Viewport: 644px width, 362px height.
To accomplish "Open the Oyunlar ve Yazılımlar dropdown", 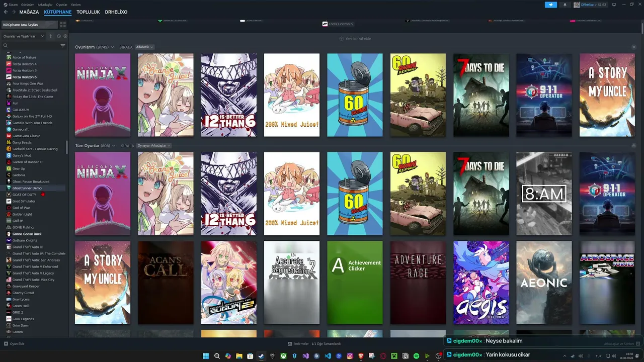I will [x=24, y=36].
